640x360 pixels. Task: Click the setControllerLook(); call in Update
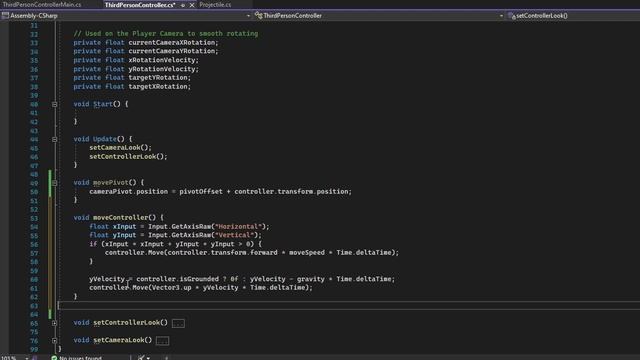[128, 156]
